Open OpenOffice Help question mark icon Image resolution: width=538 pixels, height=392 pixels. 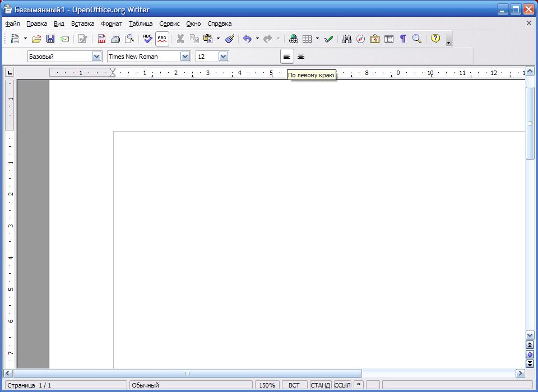pyautogui.click(x=435, y=39)
